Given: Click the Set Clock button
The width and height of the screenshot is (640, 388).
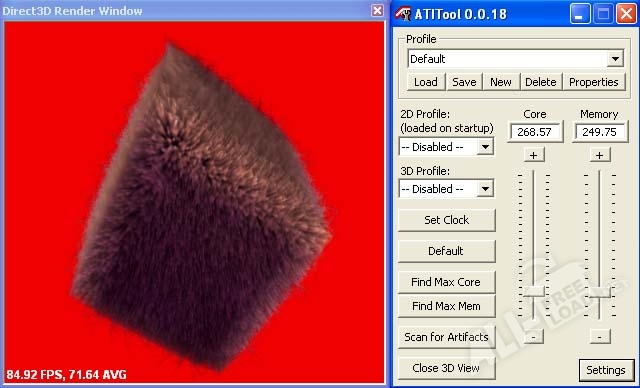Looking at the screenshot, I should click(447, 220).
